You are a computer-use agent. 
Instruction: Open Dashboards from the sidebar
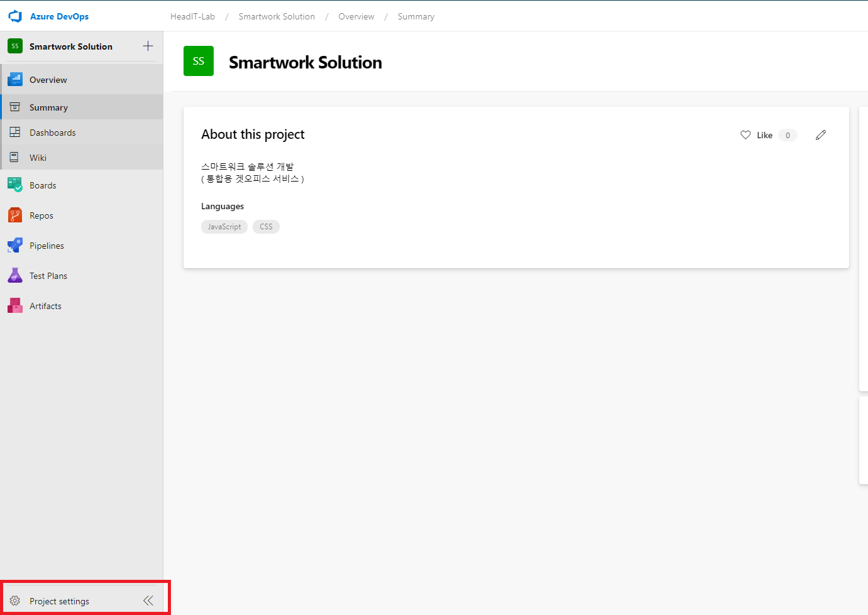(53, 133)
